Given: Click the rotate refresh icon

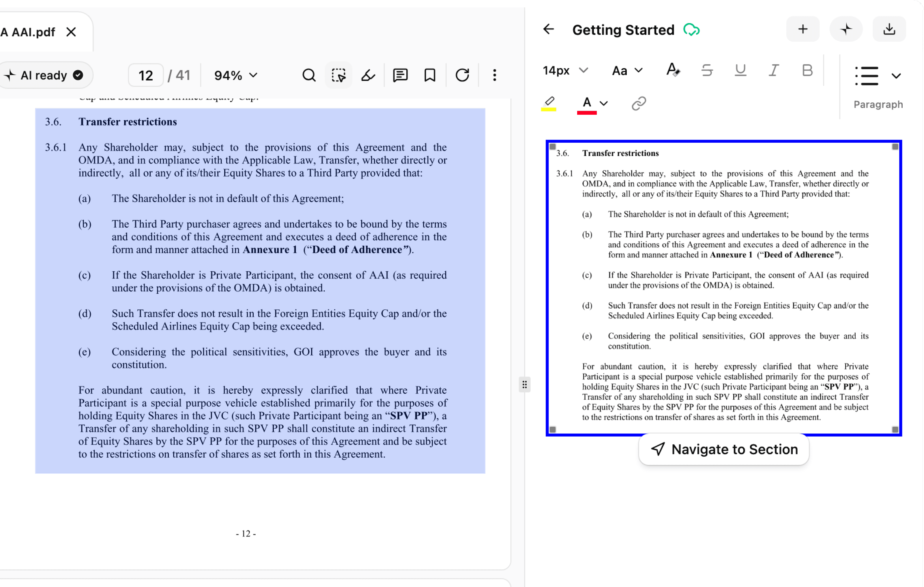Looking at the screenshot, I should pyautogui.click(x=462, y=75).
